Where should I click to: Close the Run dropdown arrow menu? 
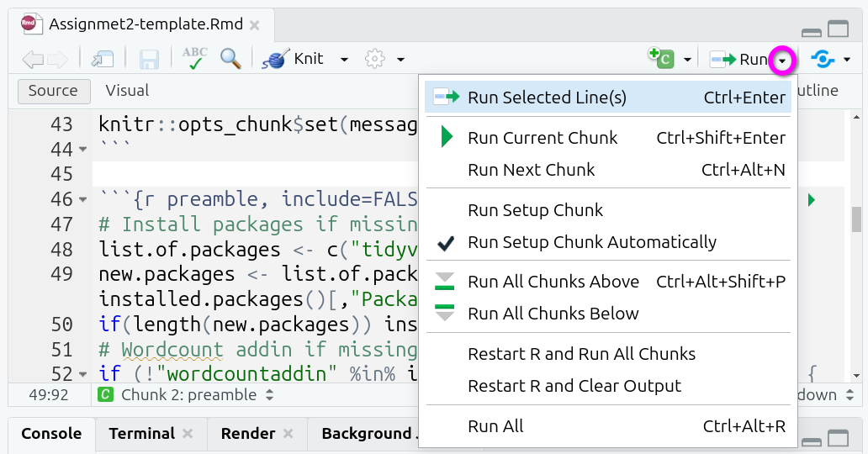click(782, 61)
